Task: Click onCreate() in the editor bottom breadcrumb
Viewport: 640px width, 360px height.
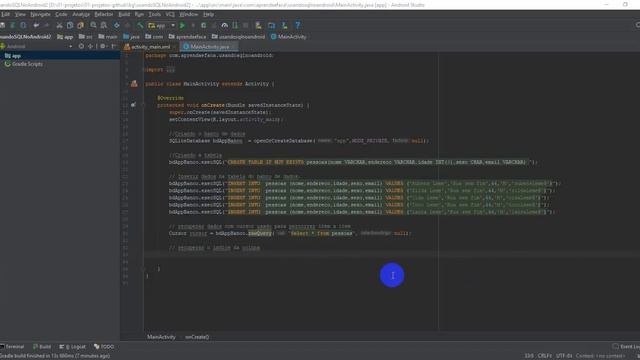Action: 197,337
